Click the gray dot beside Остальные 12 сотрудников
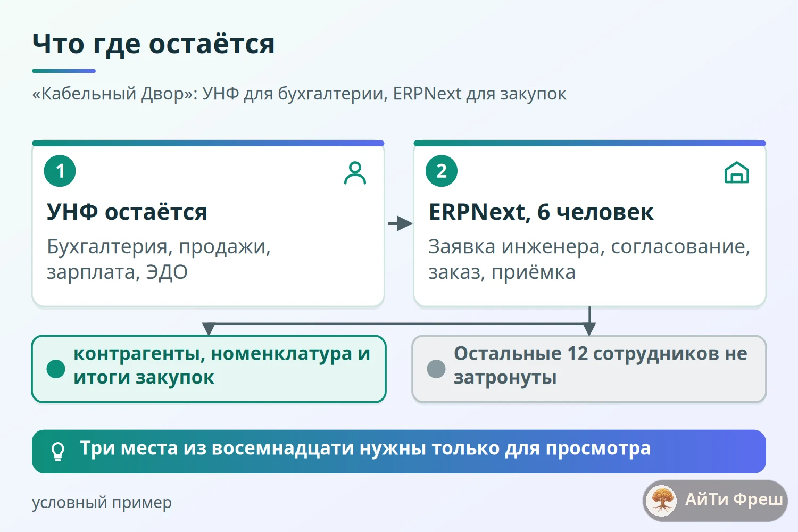 [436, 369]
